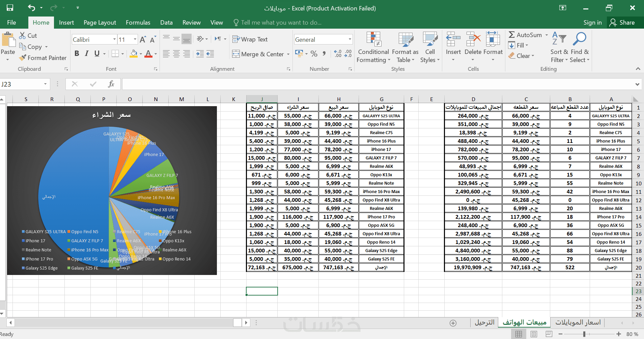Toggle Normal view in status bar
The height and width of the screenshot is (339, 644).
(x=519, y=334)
